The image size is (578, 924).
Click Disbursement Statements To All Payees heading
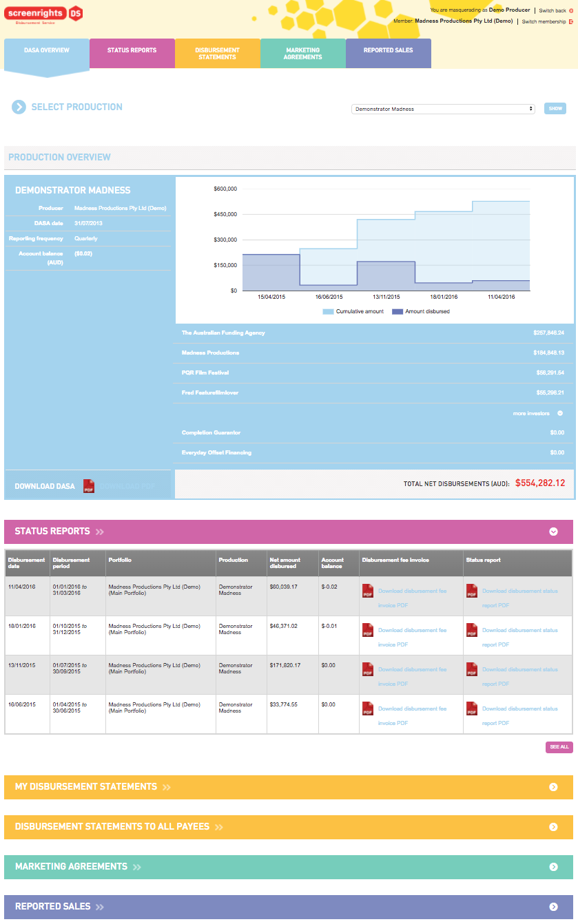112,827
